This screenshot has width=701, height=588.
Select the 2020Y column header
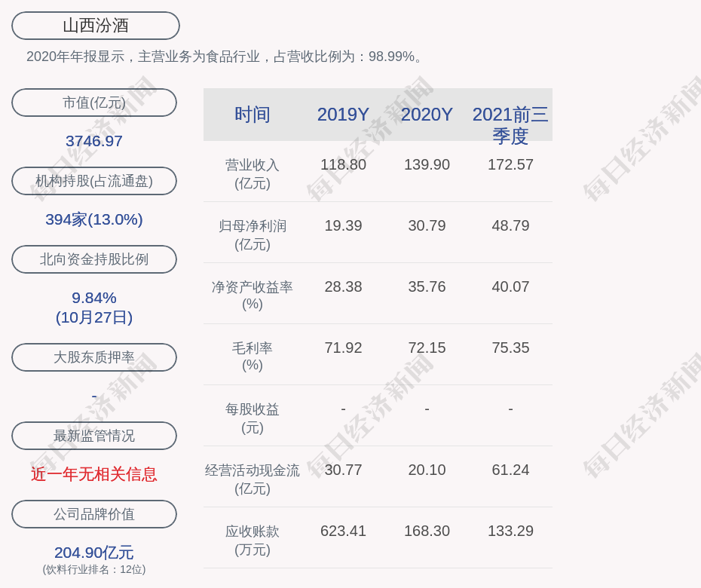427,115
